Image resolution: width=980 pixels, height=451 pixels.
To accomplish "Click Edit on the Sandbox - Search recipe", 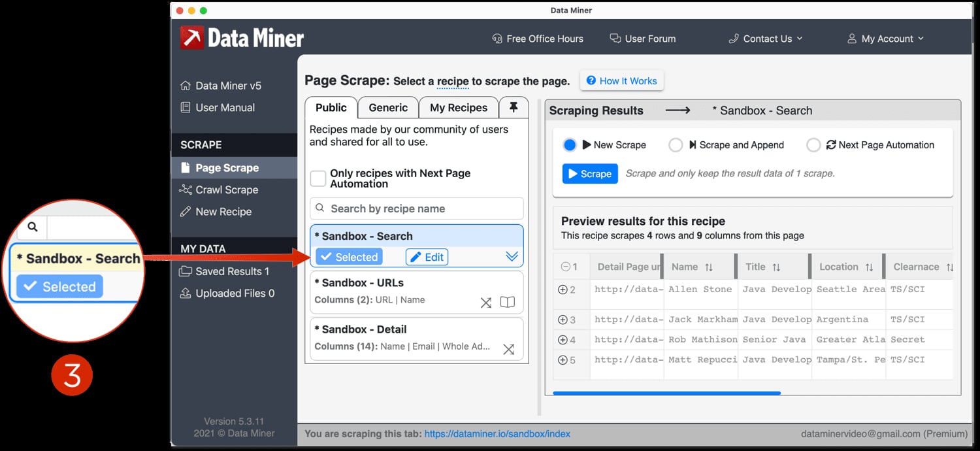I will point(427,257).
